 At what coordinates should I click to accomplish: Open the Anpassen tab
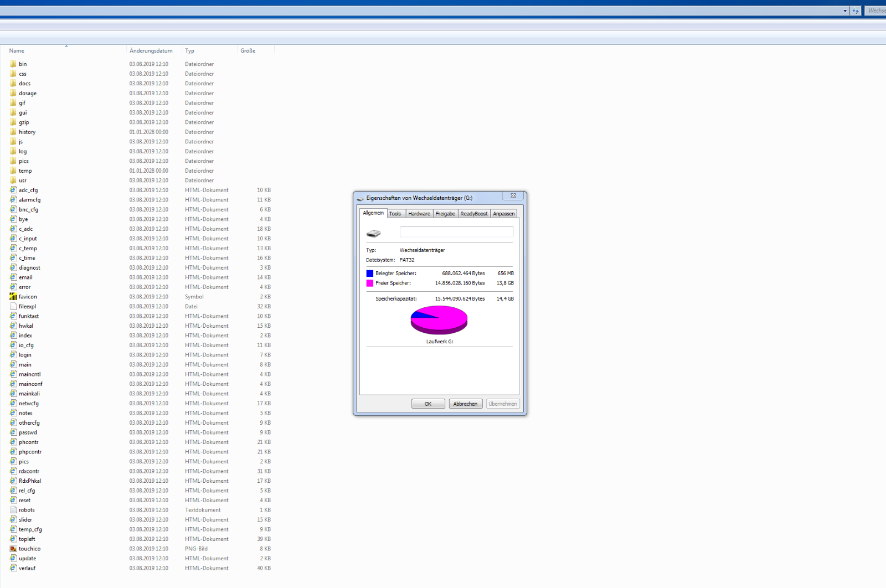(503, 214)
